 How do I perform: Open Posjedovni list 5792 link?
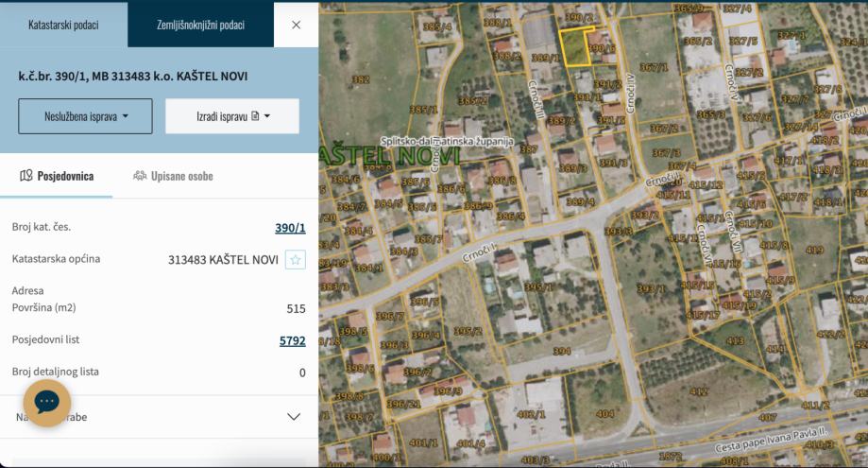(x=292, y=340)
